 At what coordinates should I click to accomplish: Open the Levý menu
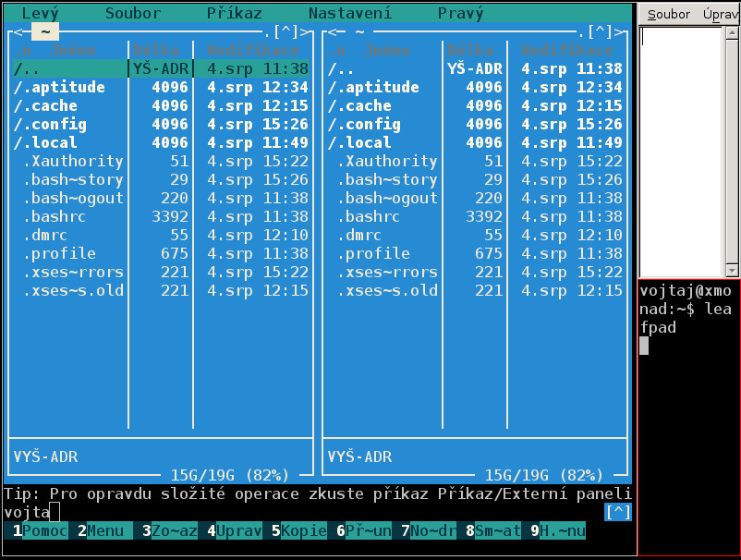pyautogui.click(x=40, y=13)
